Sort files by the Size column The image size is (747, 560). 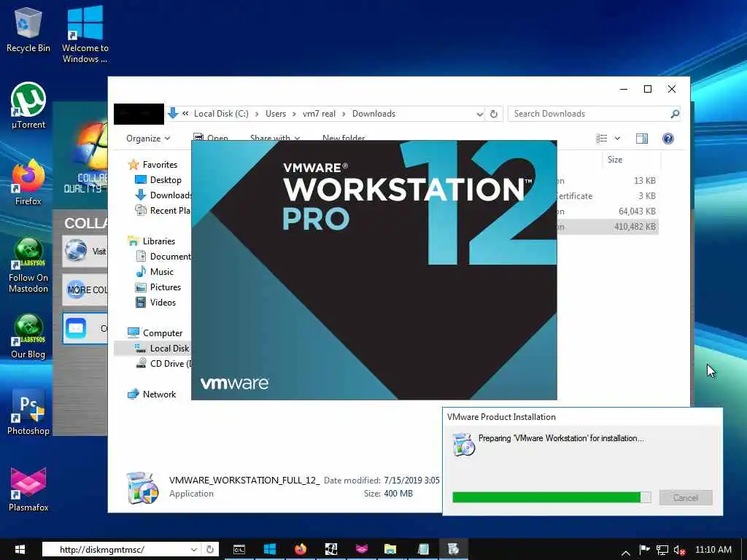[614, 160]
